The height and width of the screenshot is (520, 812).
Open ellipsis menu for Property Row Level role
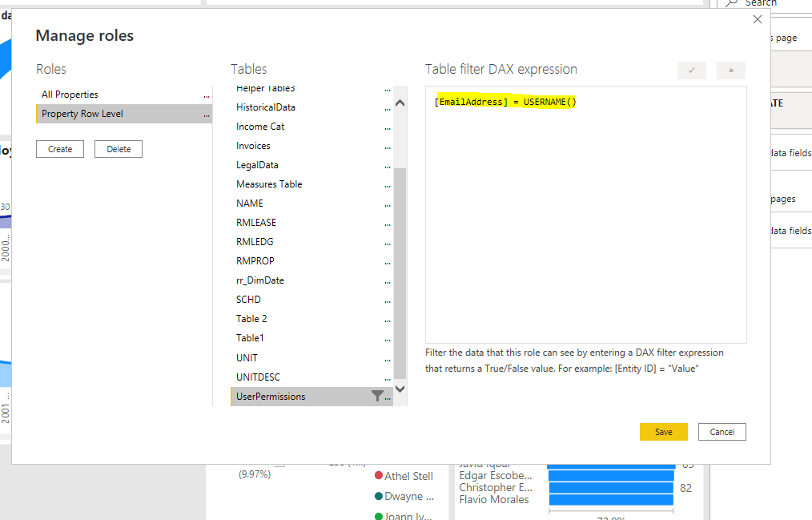207,115
